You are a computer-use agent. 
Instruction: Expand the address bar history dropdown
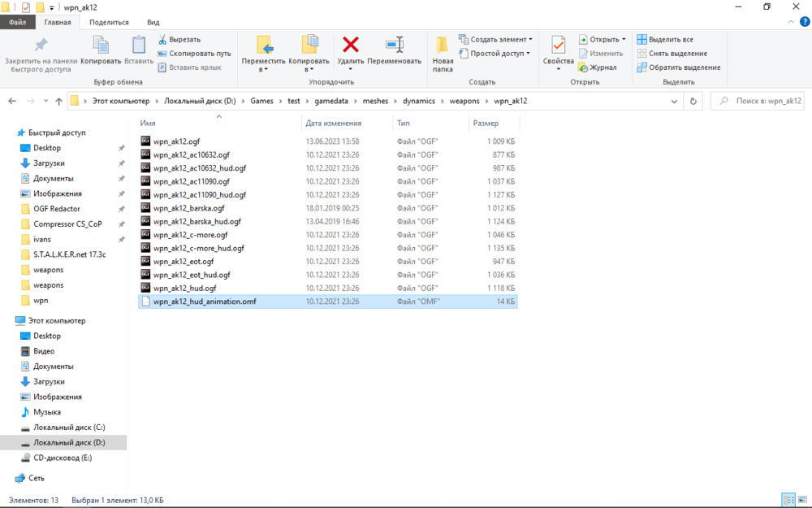tap(674, 101)
